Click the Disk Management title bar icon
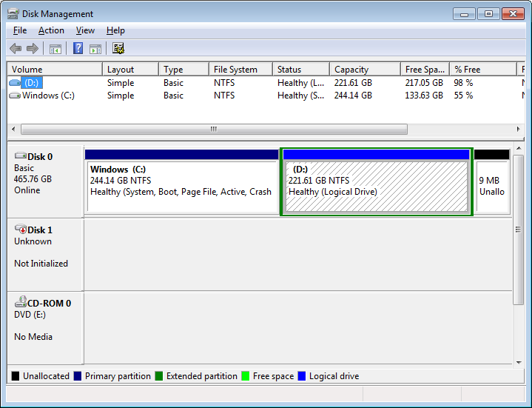Viewport: 532px width, 408px height. point(13,14)
